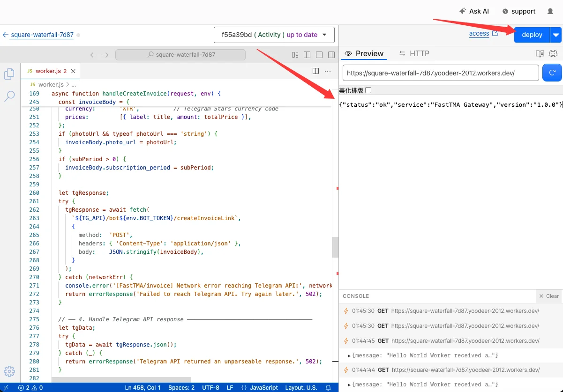
Task: Change end of line via LF
Action: pyautogui.click(x=230, y=387)
